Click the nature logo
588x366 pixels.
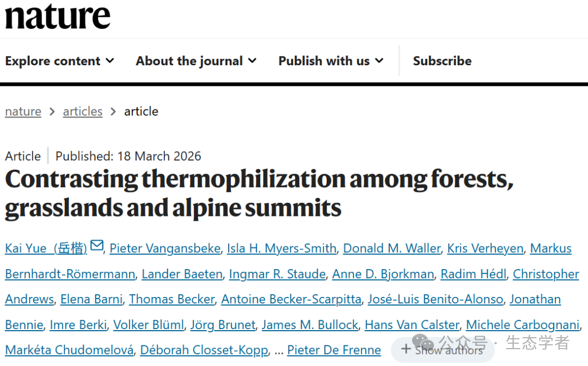pos(58,16)
